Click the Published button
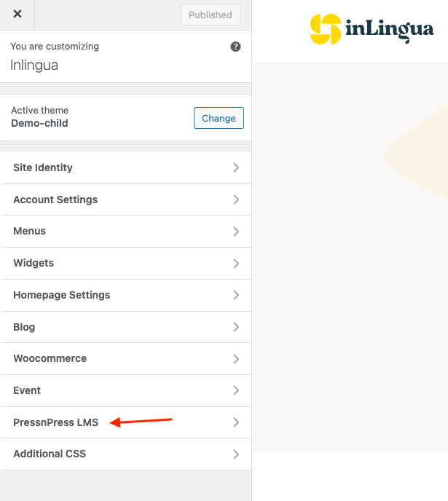448x501 pixels. coord(210,15)
